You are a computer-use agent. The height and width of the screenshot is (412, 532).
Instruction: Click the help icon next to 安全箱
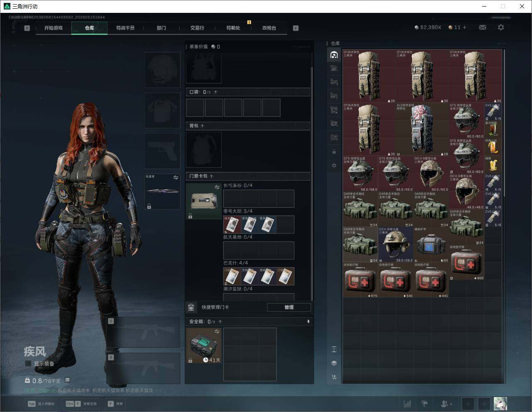click(220, 321)
